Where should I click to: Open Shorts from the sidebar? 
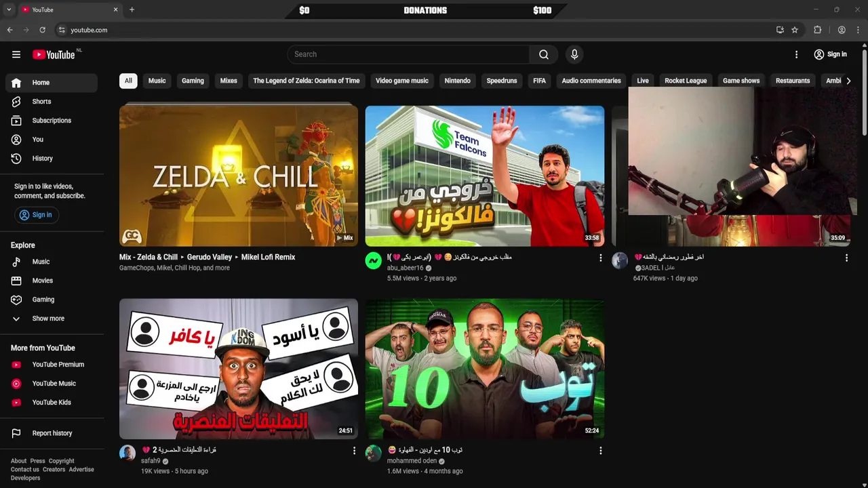coord(52,102)
